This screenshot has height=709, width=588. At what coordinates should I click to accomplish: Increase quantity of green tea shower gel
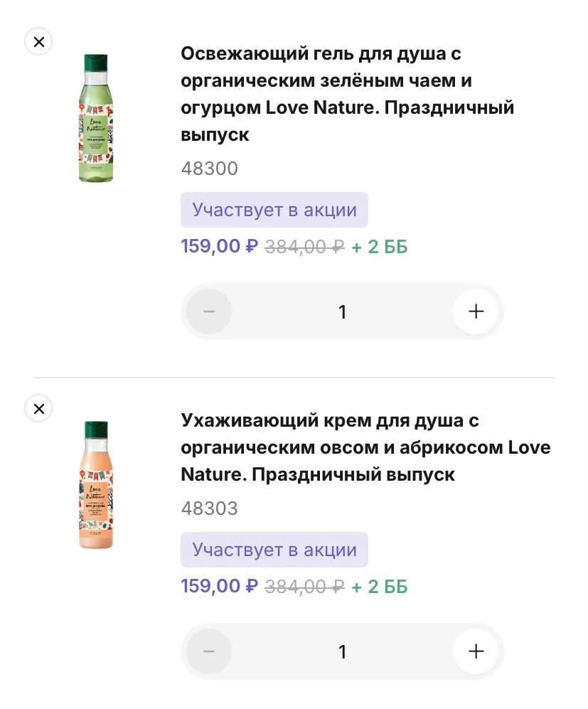click(x=476, y=311)
